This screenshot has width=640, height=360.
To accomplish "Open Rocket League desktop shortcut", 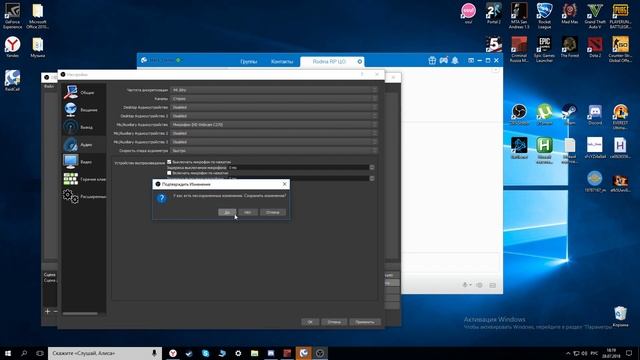I will tap(544, 16).
